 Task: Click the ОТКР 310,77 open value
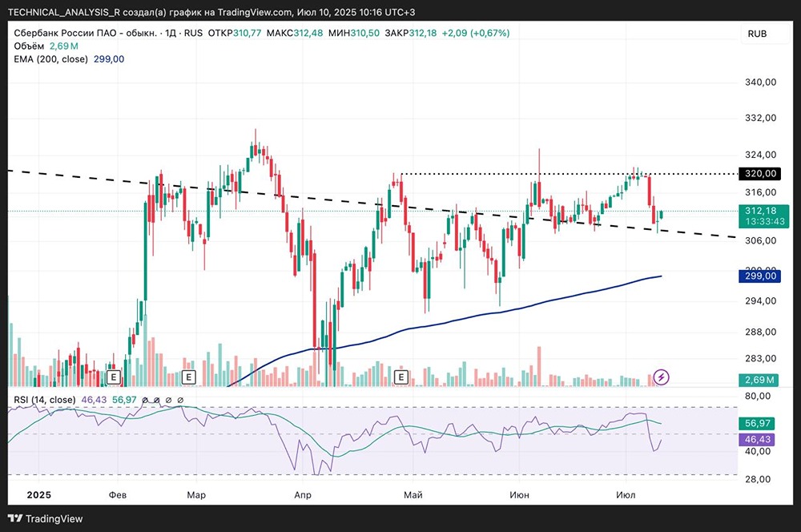coord(235,33)
